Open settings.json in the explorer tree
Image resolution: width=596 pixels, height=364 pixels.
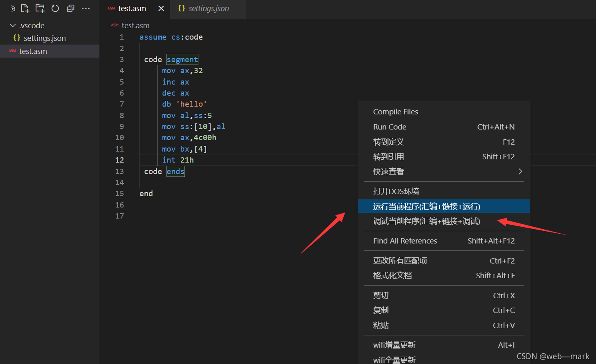tap(49, 38)
